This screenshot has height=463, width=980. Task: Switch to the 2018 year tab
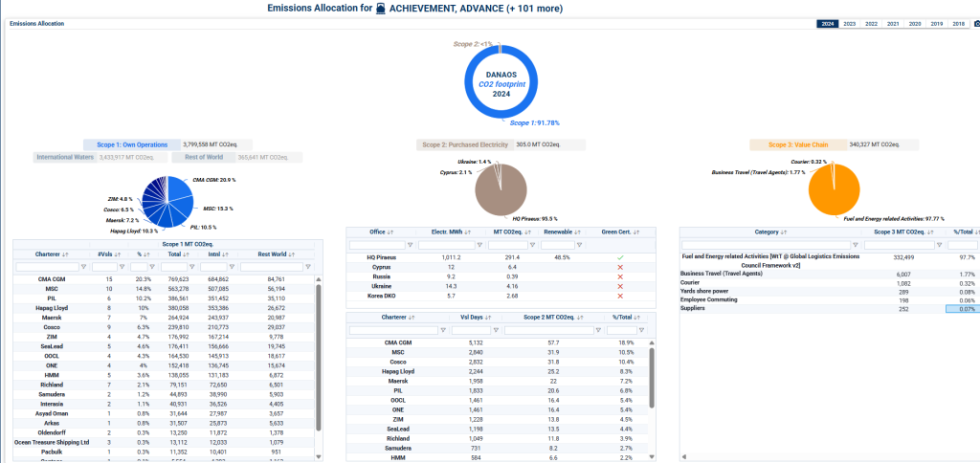tap(958, 24)
